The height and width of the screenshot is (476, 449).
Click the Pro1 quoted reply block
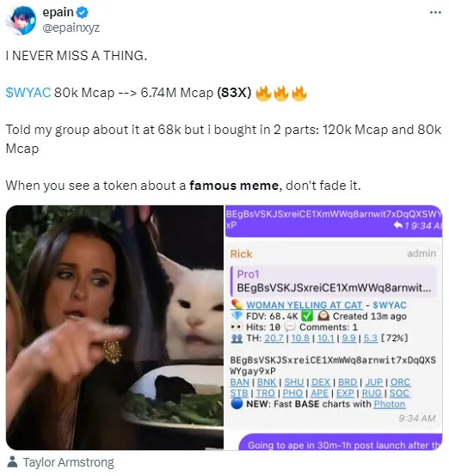click(334, 281)
